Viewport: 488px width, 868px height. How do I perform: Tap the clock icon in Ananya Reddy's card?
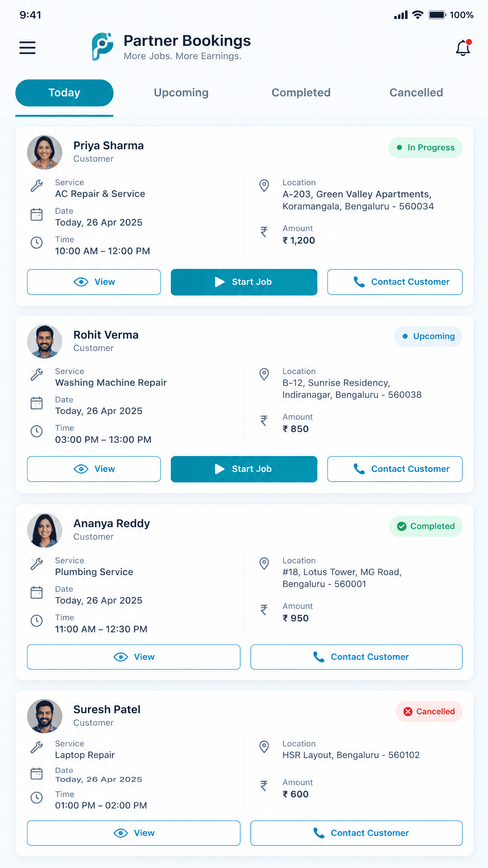tap(37, 620)
